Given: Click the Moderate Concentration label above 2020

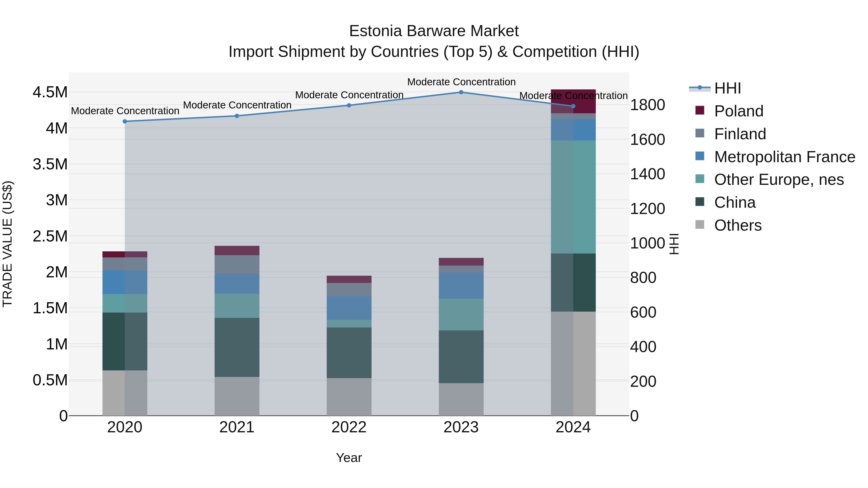Looking at the screenshot, I should 125,111.
